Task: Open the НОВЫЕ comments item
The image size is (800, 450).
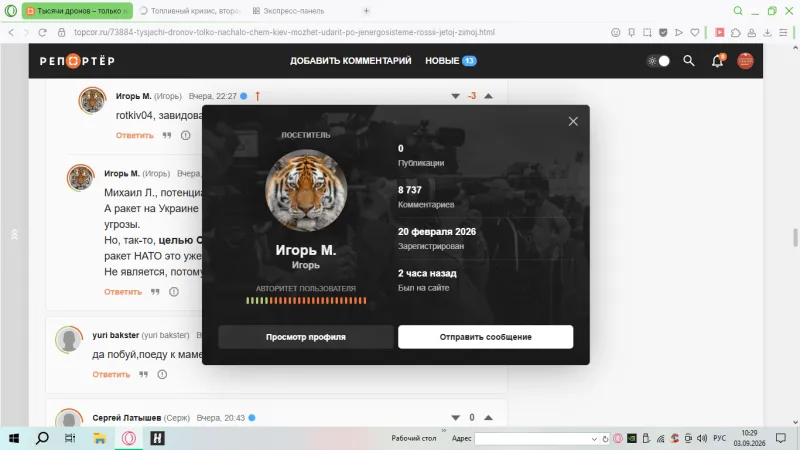Action: (x=451, y=61)
